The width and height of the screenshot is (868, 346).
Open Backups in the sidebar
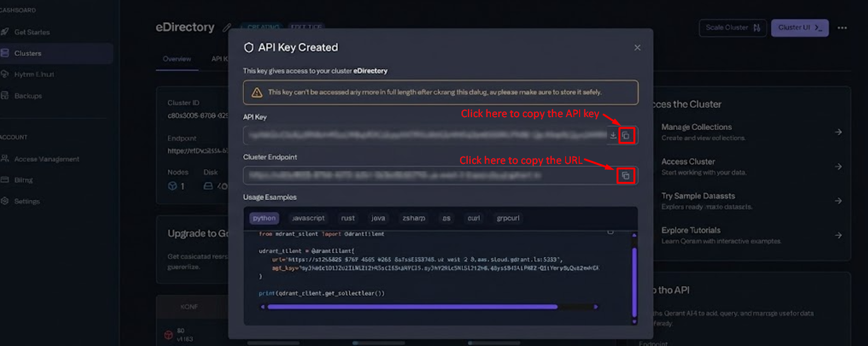[x=28, y=96]
